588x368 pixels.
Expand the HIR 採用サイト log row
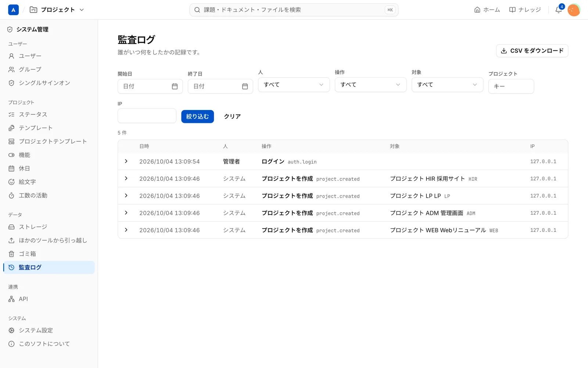click(x=126, y=178)
